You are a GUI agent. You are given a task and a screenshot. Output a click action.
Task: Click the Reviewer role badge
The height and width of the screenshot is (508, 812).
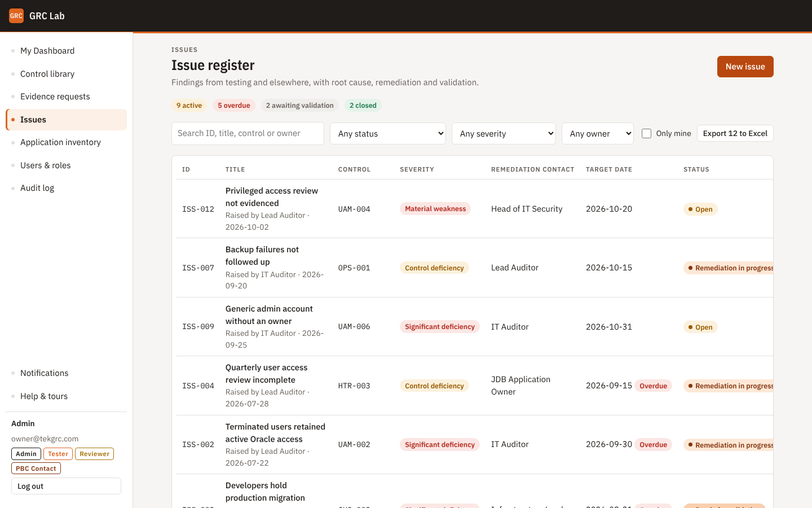[95, 454]
